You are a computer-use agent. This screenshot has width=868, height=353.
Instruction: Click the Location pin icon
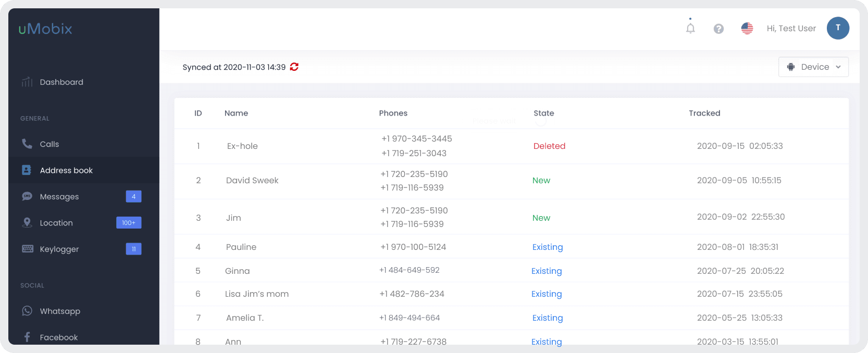27,222
